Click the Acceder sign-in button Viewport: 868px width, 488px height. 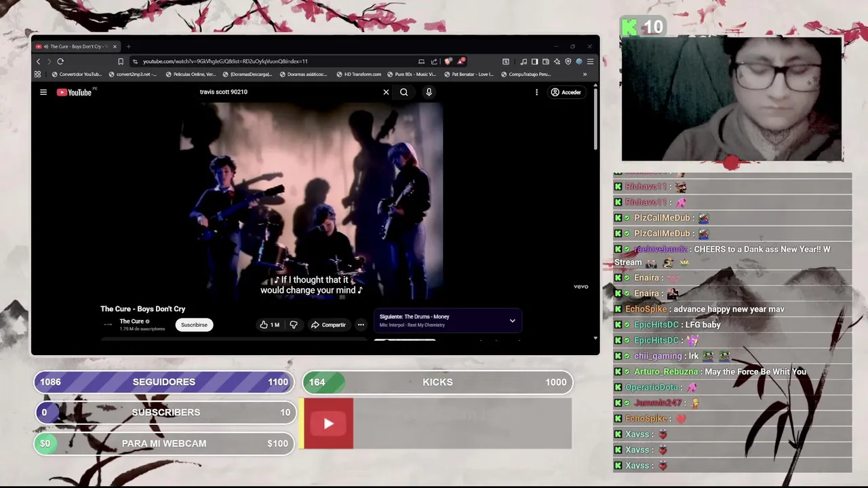pyautogui.click(x=566, y=92)
